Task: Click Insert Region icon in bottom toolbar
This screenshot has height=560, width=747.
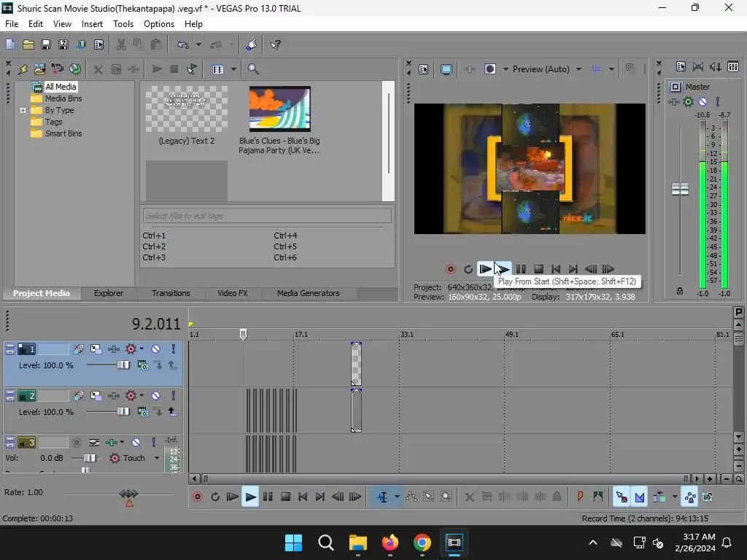Action: [598, 497]
